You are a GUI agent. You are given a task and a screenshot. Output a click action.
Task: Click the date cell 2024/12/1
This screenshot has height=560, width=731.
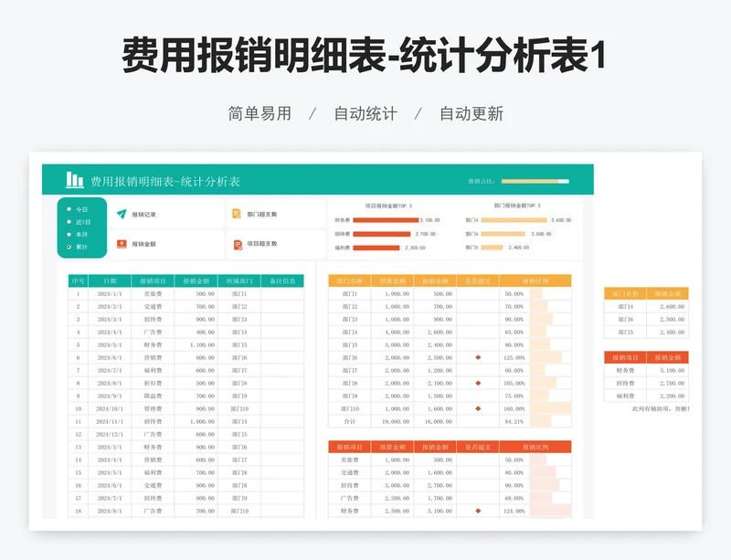click(110, 434)
